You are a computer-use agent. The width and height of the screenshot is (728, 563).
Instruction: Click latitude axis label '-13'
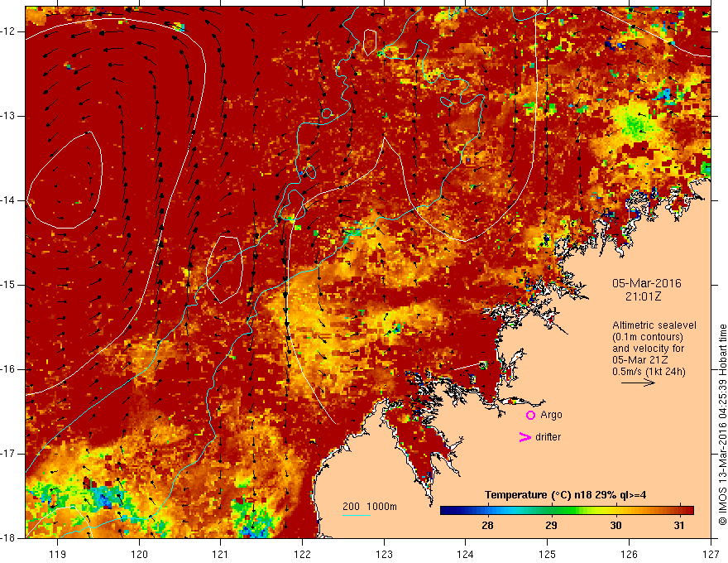9,116
